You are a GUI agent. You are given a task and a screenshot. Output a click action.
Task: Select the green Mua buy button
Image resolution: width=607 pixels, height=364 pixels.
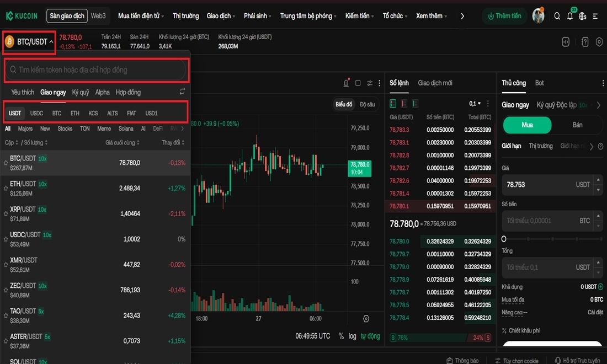click(x=527, y=125)
